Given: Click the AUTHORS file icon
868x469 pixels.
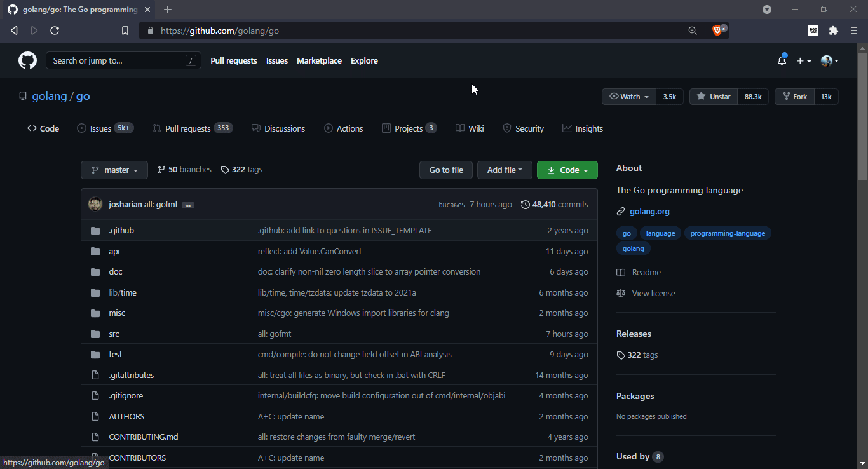Looking at the screenshot, I should (x=95, y=416).
